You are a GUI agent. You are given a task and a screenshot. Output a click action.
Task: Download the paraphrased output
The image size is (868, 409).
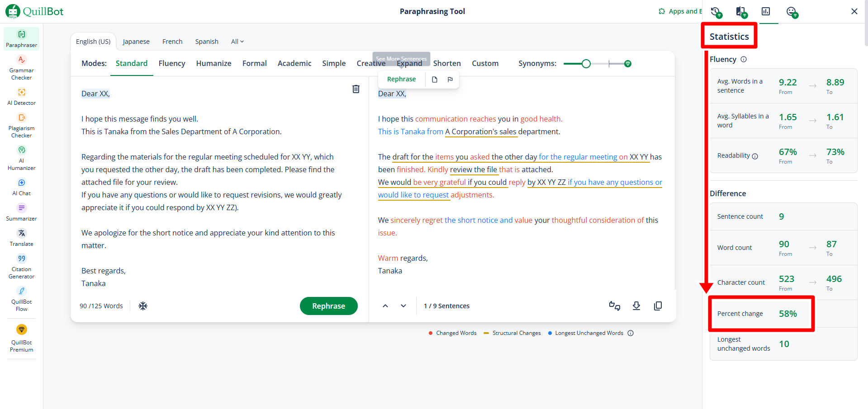636,306
